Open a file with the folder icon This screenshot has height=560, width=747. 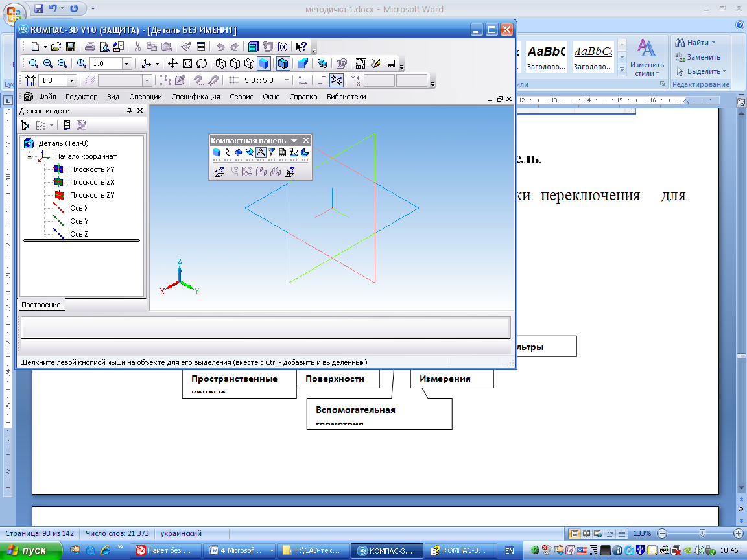(56, 47)
